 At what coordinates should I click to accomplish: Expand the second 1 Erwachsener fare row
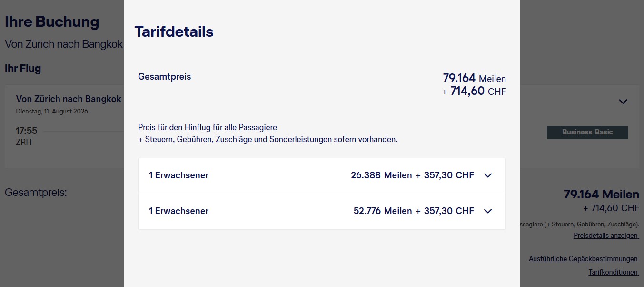pyautogui.click(x=487, y=211)
